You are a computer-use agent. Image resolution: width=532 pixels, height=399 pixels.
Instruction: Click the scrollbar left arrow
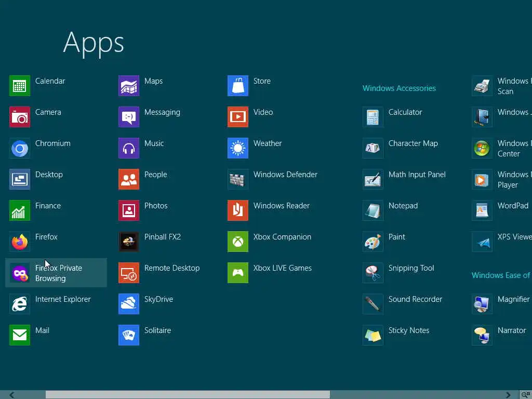pyautogui.click(x=12, y=395)
